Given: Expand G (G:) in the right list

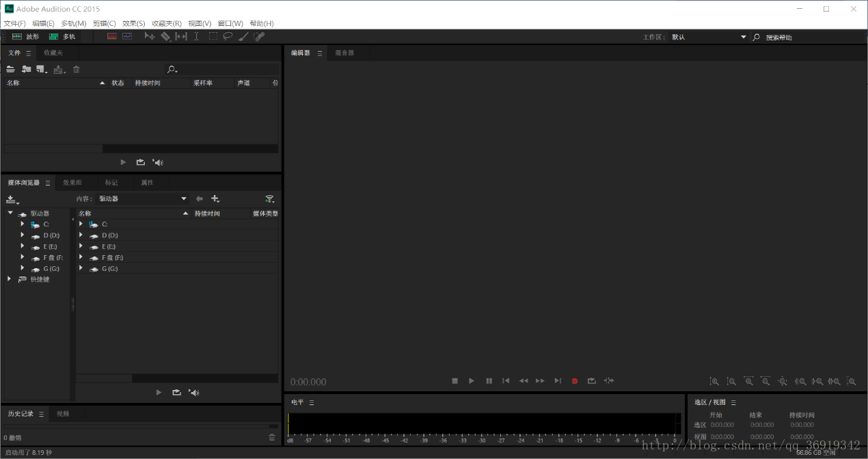Looking at the screenshot, I should 81,268.
